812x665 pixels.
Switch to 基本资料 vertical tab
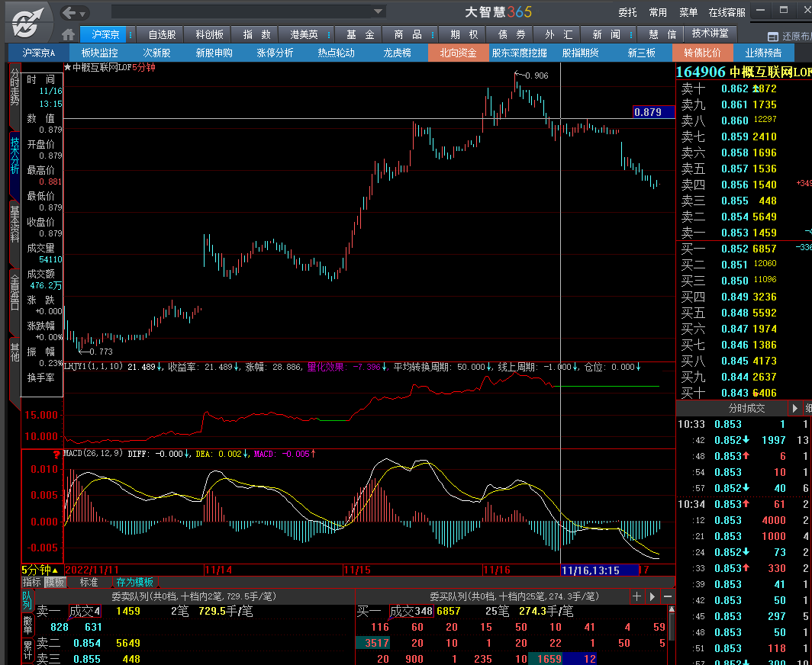pos(14,223)
